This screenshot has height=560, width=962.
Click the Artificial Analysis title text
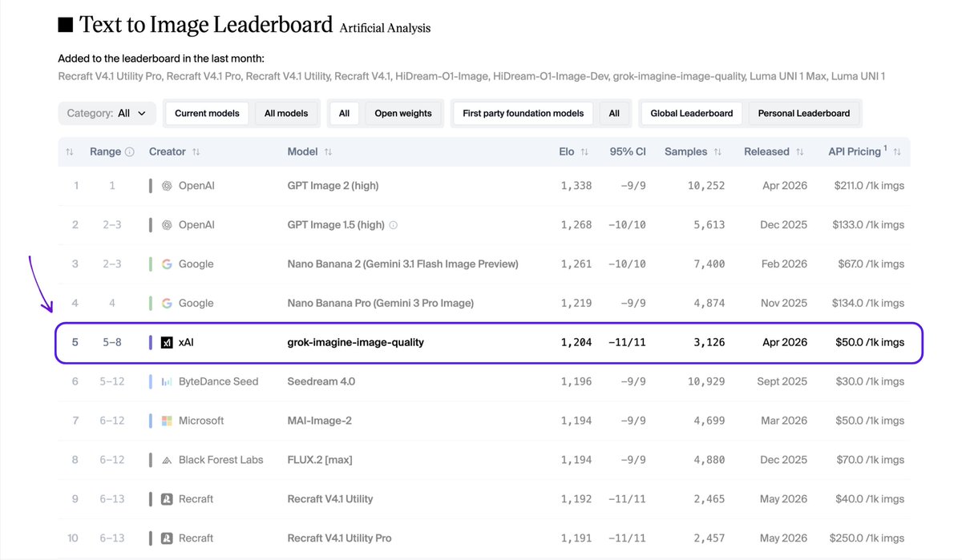coord(385,28)
